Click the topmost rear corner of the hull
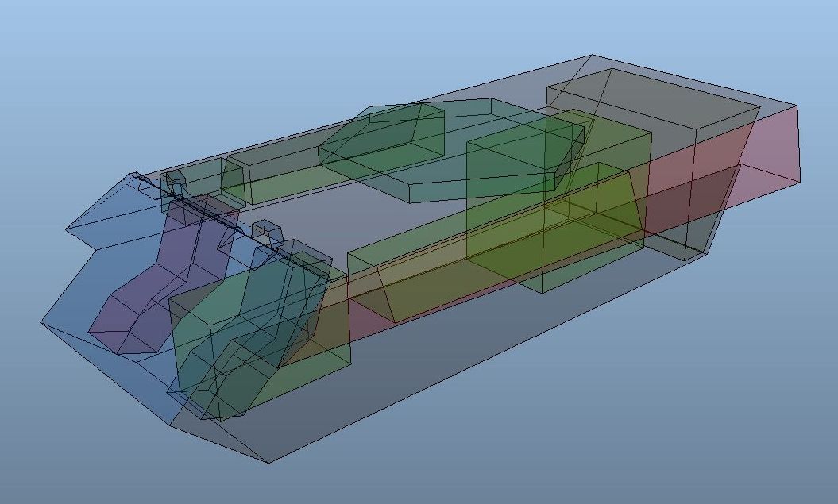Image resolution: width=838 pixels, height=504 pixels. click(x=592, y=55)
